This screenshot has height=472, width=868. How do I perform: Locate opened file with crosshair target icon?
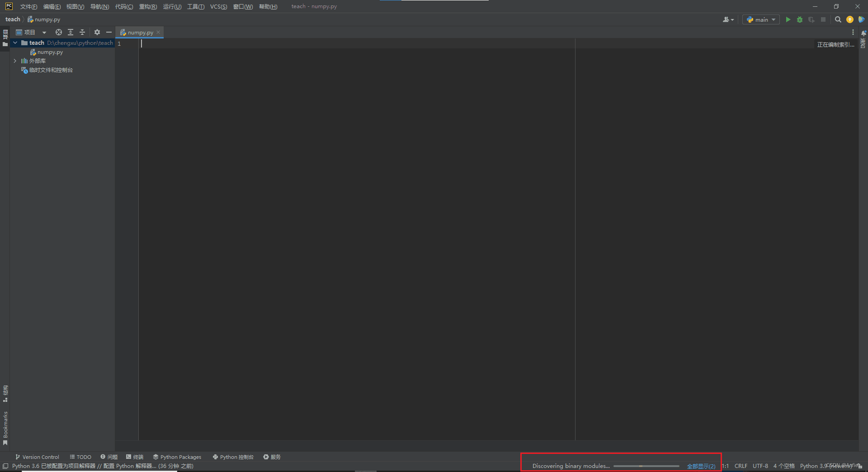coord(59,32)
